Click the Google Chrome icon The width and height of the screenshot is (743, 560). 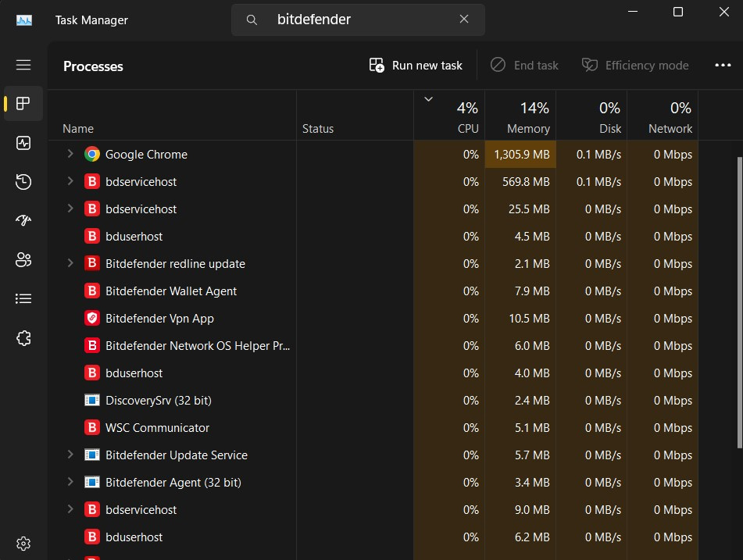click(92, 155)
